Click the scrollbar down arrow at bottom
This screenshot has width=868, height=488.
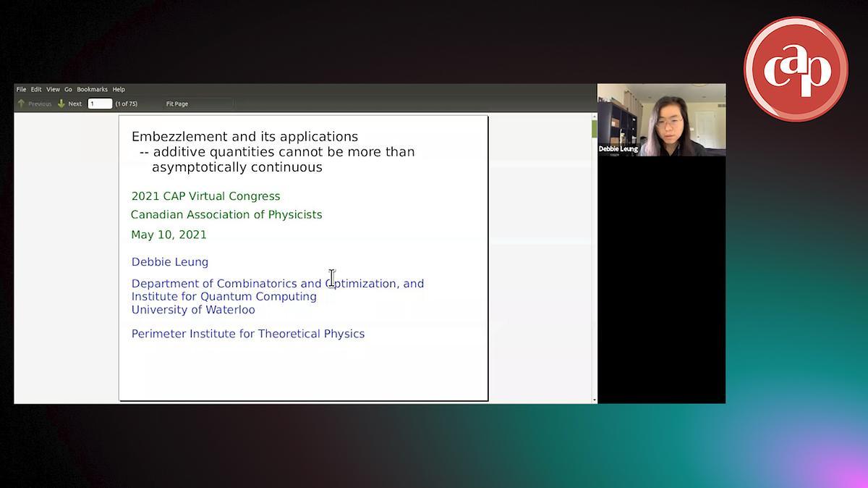594,400
